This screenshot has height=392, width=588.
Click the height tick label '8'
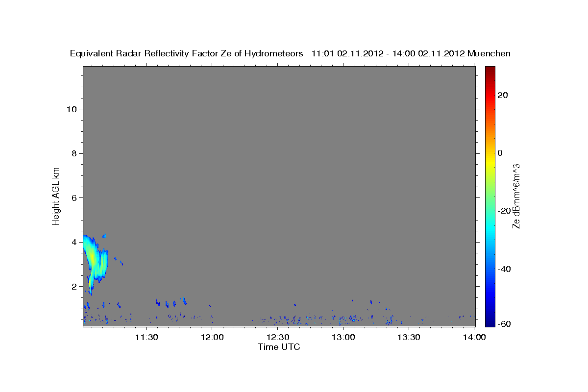coord(74,153)
